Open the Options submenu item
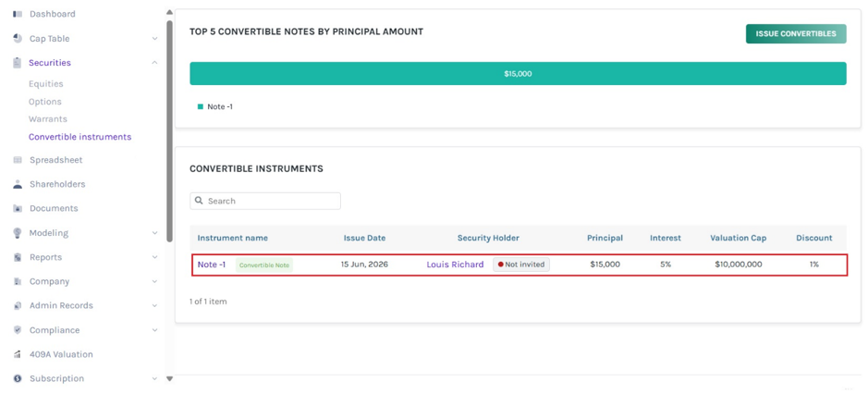868x394 pixels. coord(45,102)
